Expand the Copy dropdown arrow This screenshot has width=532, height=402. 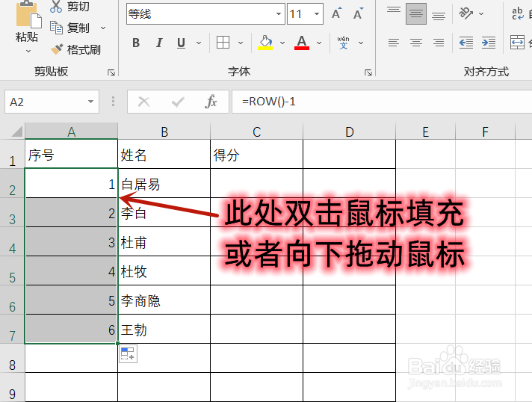[x=103, y=28]
